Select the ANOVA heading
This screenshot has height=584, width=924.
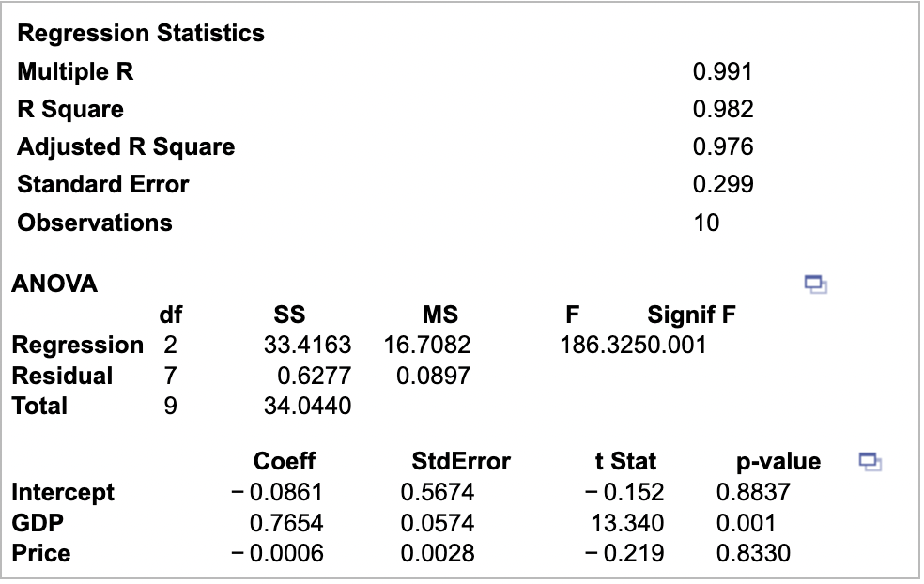(x=54, y=284)
